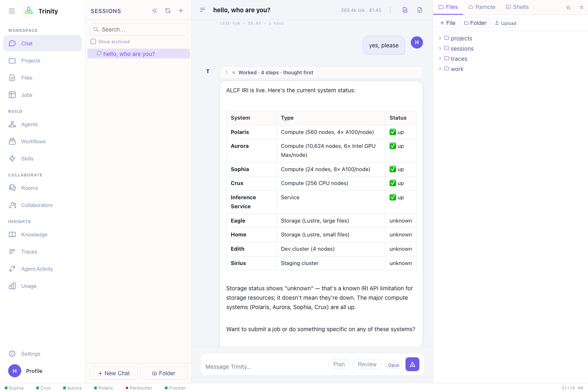Click Perlmutter status in the status bar
Screen dimensions: 588x392
pyautogui.click(x=138, y=388)
